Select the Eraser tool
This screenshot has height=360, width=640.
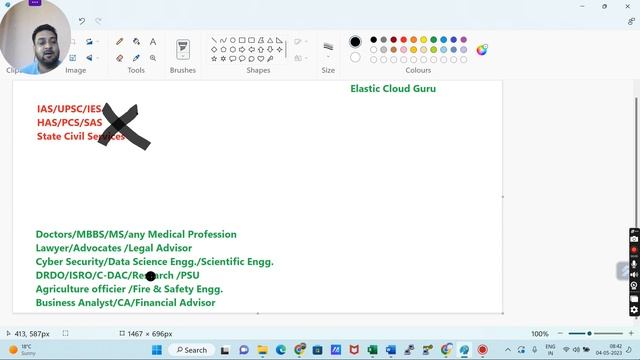pyautogui.click(x=120, y=58)
